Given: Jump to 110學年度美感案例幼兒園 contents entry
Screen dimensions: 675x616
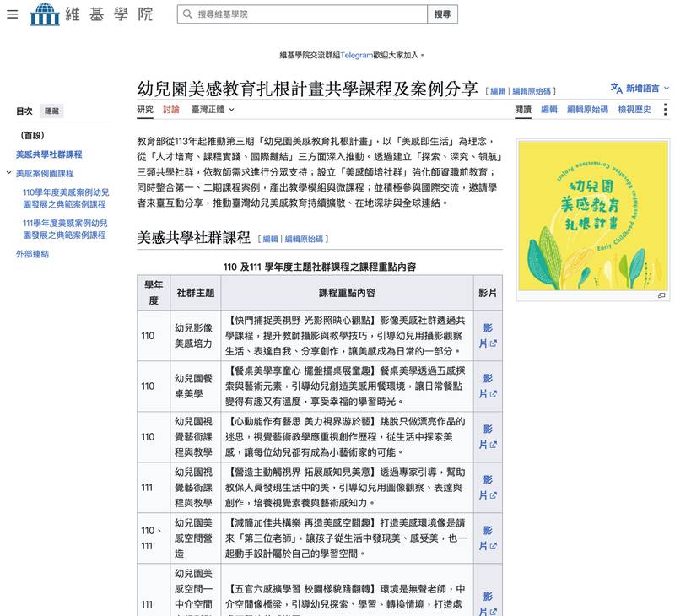Looking at the screenshot, I should 66,198.
